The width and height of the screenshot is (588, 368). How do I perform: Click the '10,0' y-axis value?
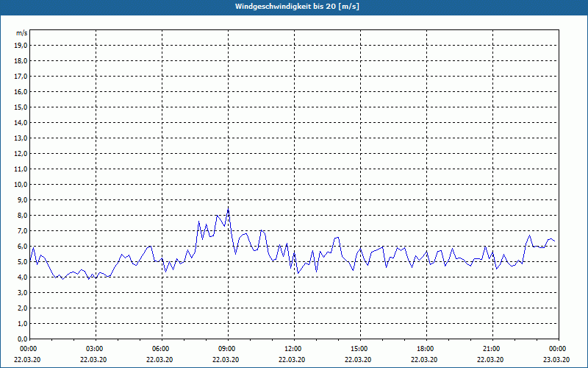pyautogui.click(x=21, y=185)
